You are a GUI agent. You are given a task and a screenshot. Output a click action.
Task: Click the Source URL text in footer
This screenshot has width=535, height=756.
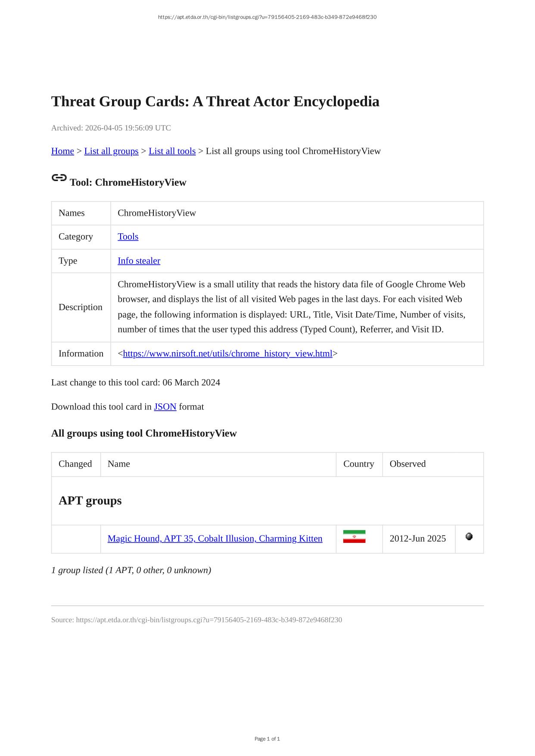208,620
